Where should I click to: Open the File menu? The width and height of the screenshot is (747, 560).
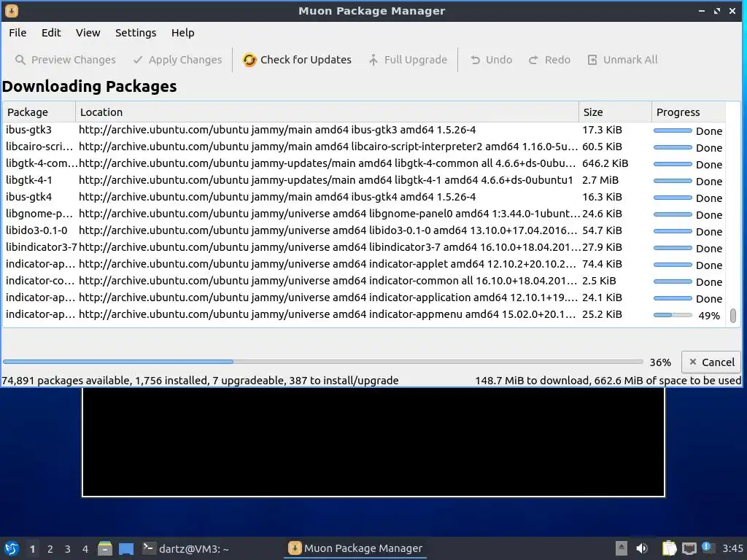pos(18,33)
